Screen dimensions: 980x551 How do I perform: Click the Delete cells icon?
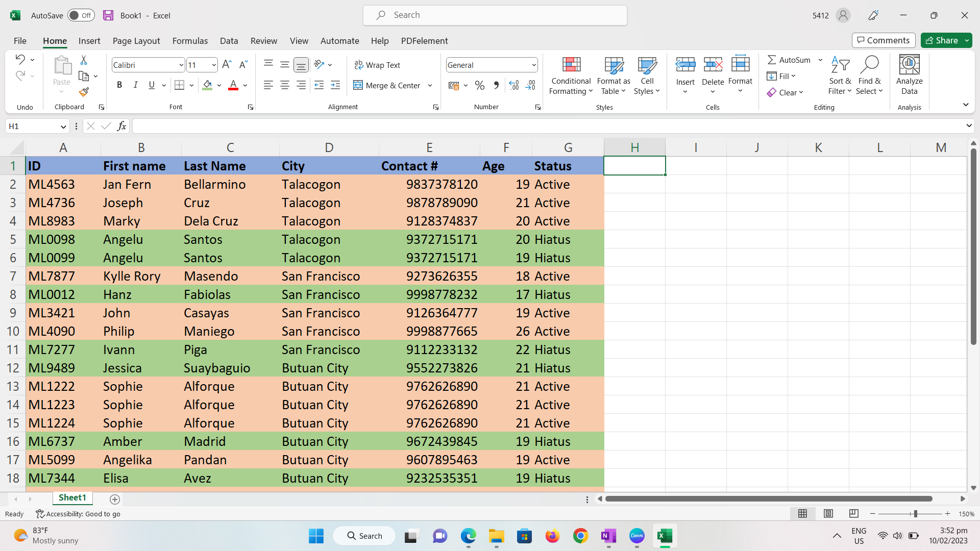coord(713,65)
